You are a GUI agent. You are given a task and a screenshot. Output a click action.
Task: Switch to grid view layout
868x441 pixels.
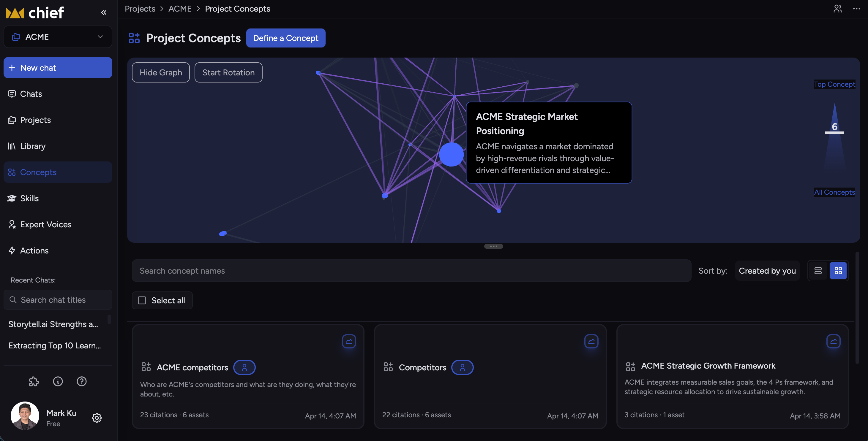838,271
